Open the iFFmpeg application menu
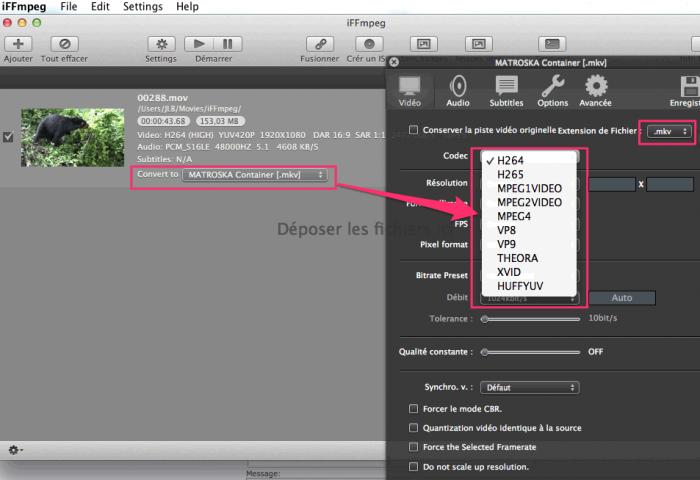The width and height of the screenshot is (700, 480). pyautogui.click(x=24, y=7)
